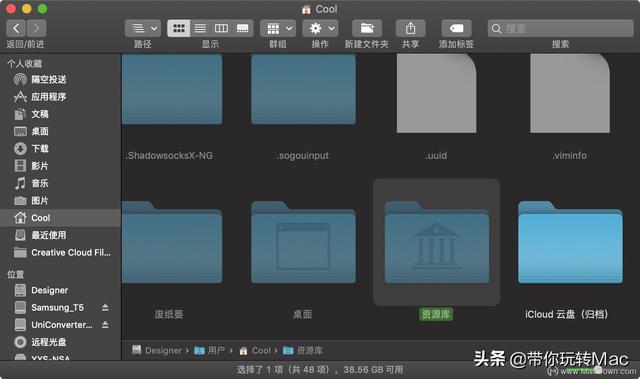The width and height of the screenshot is (640, 379).
Task: Open Remote Disc (远程光盘) in sidebar
Action: [x=60, y=342]
